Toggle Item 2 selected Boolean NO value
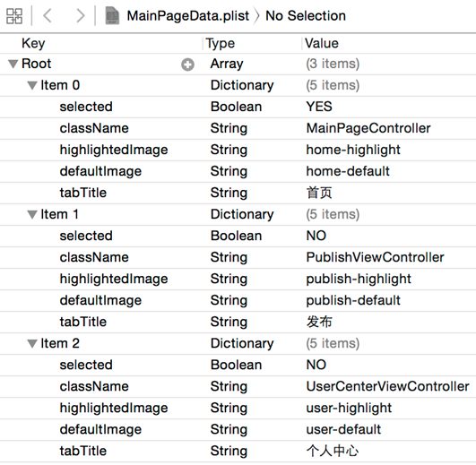 pos(316,365)
